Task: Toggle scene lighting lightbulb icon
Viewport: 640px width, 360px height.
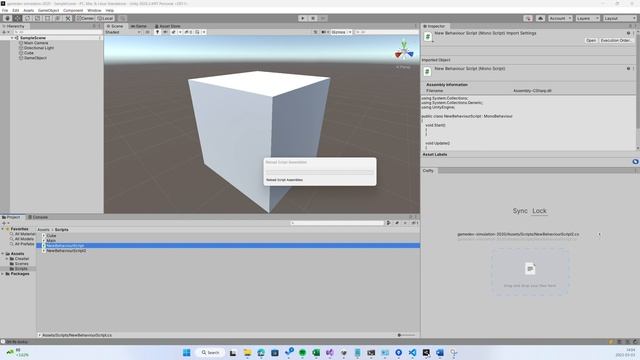Action: [x=157, y=32]
